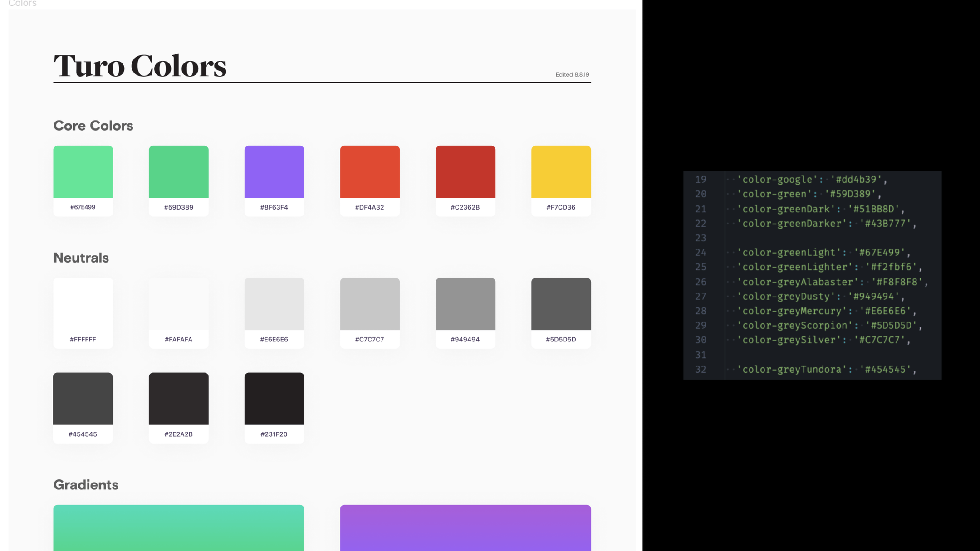The width and height of the screenshot is (980, 551).
Task: Click the white #FFFFFF neutral swatch
Action: click(x=83, y=304)
